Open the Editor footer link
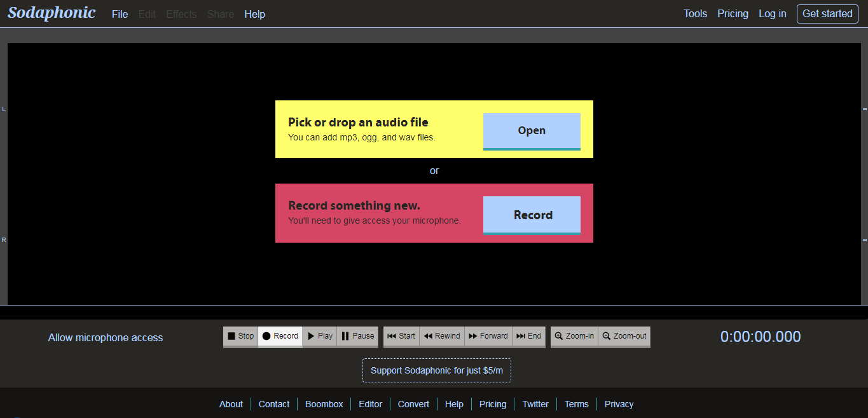The width and height of the screenshot is (868, 418). pyautogui.click(x=371, y=404)
